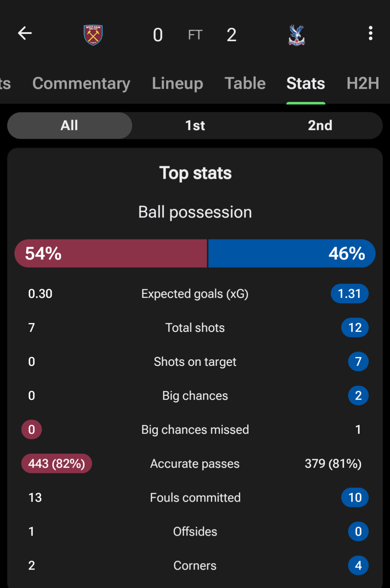Open the H2H tab
Image resolution: width=390 pixels, height=588 pixels.
coord(363,83)
